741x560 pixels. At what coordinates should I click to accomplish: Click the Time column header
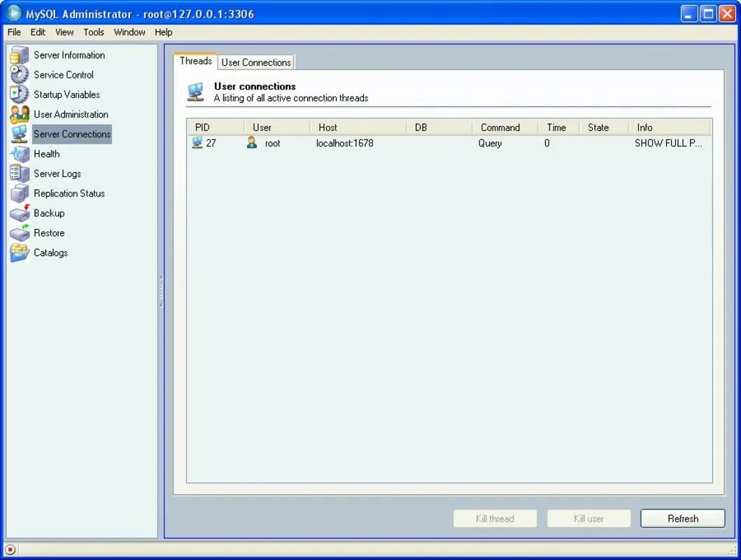click(x=559, y=127)
